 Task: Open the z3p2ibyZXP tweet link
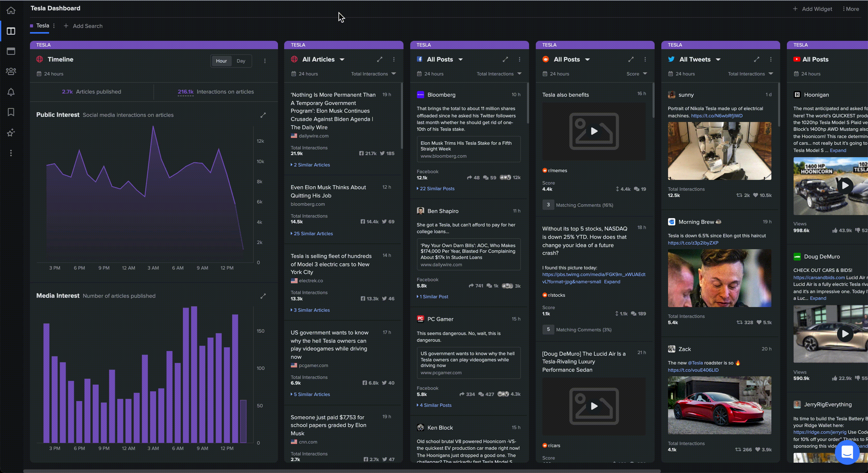[693, 243]
